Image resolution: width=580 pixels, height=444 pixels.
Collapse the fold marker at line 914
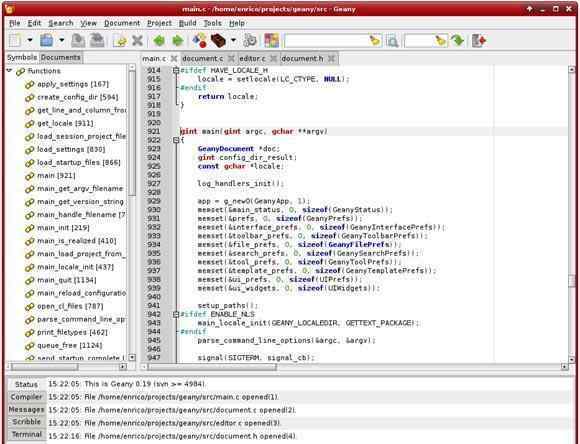tap(176, 70)
